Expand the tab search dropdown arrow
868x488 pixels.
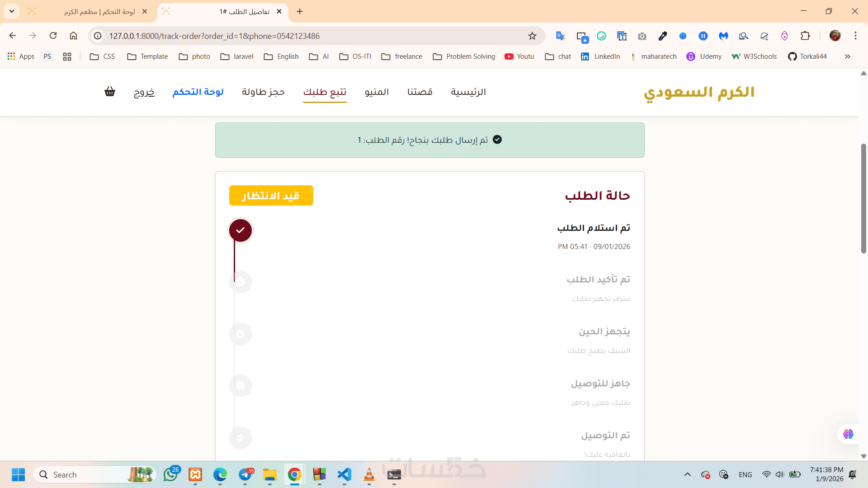point(12,11)
